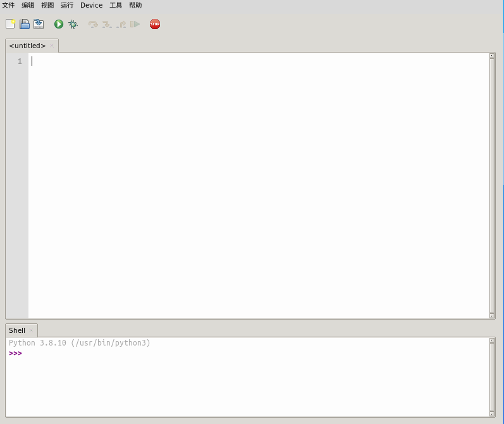Image resolution: width=504 pixels, height=424 pixels.
Task: Click line number 1 in the gutter
Action: pyautogui.click(x=20, y=61)
